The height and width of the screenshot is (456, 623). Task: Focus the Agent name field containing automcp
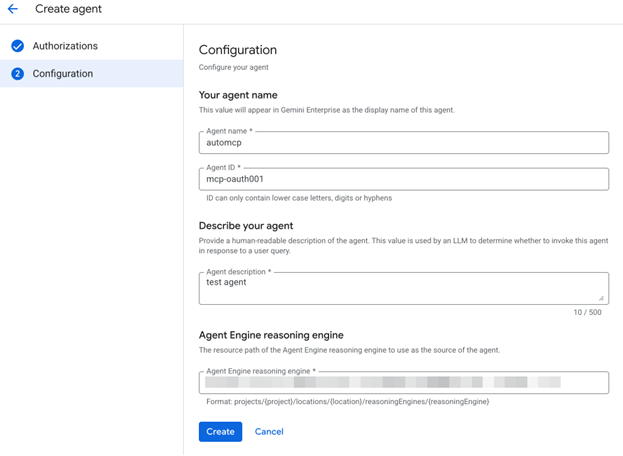tap(403, 143)
